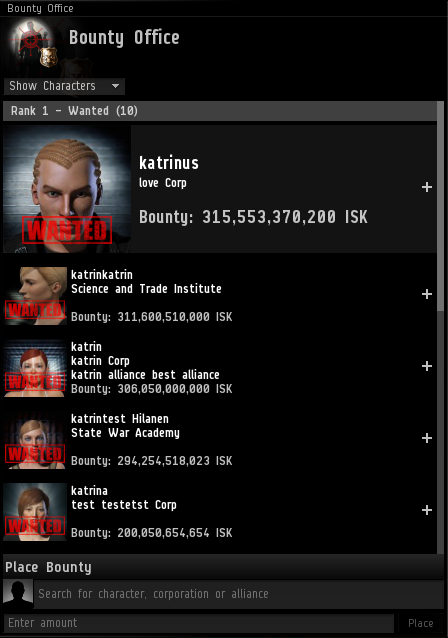Select katrin red-haired portrait thumbnail
The width and height of the screenshot is (448, 638).
click(35, 368)
